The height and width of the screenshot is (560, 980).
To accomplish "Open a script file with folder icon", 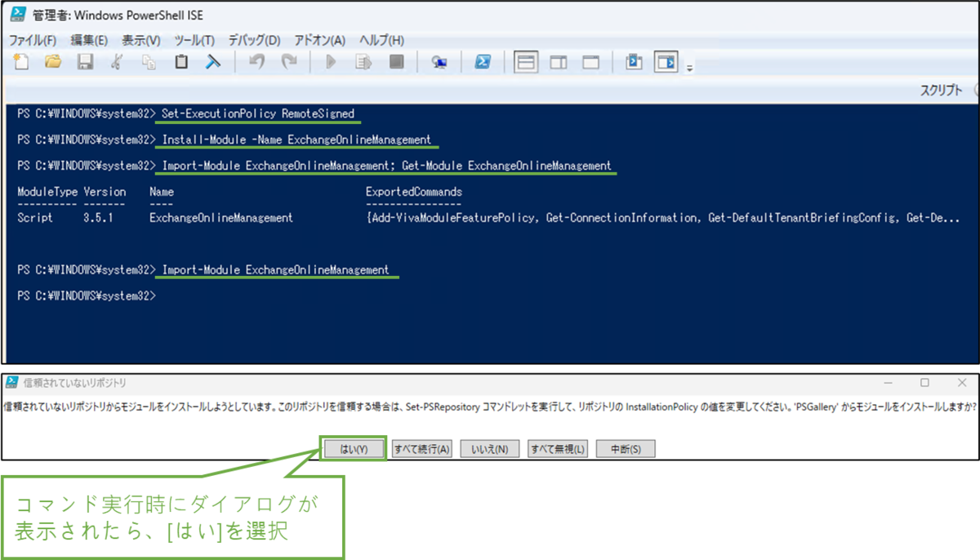I will click(x=53, y=62).
